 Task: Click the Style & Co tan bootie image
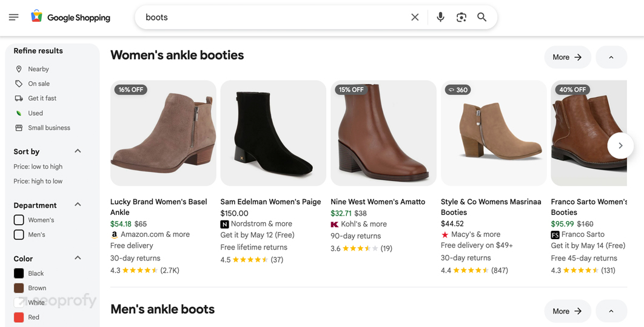pyautogui.click(x=494, y=133)
